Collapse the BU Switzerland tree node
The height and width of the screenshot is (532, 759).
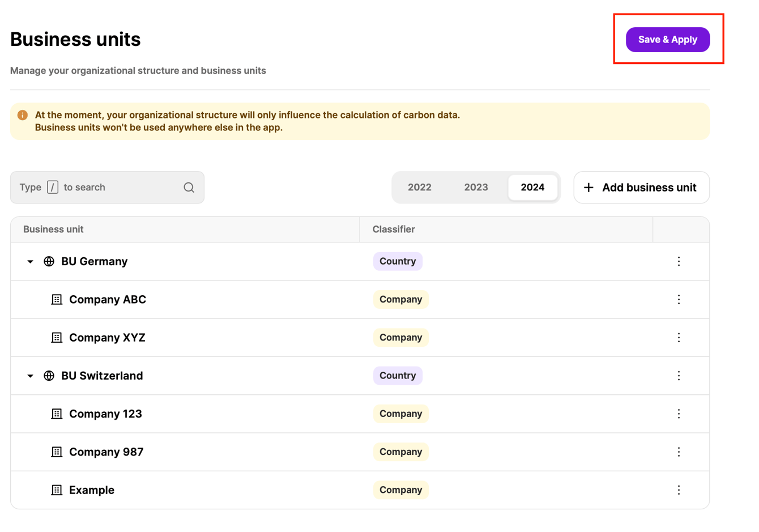[x=31, y=376]
